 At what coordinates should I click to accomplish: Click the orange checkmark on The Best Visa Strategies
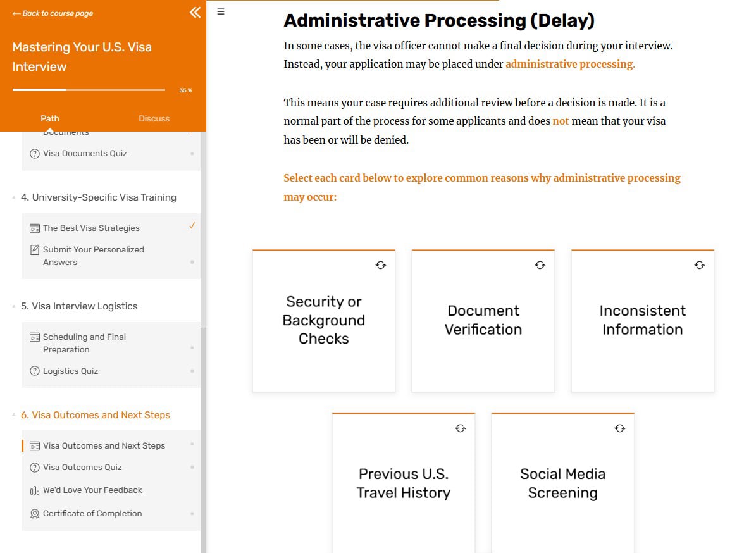pyautogui.click(x=192, y=226)
